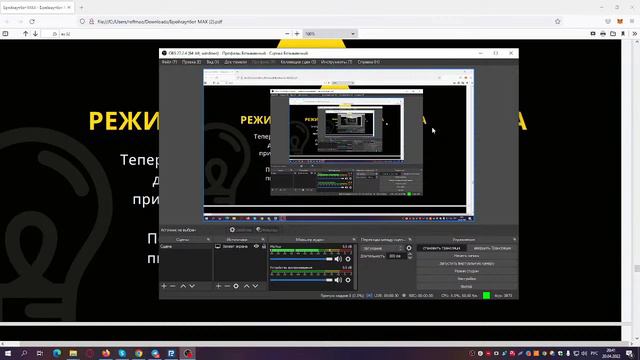The image size is (640, 360).
Task: Select the screen capture source row
Action: click(x=240, y=247)
